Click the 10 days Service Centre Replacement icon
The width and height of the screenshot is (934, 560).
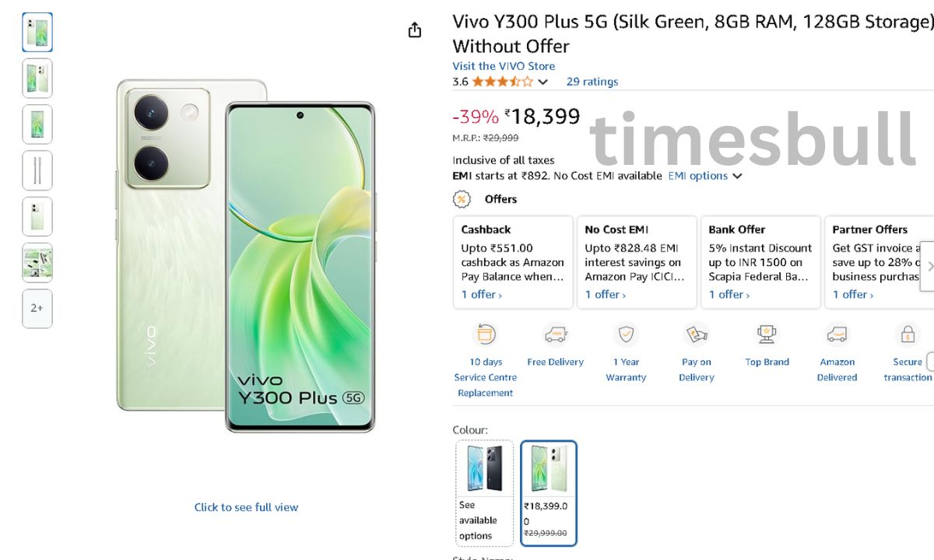(486, 335)
